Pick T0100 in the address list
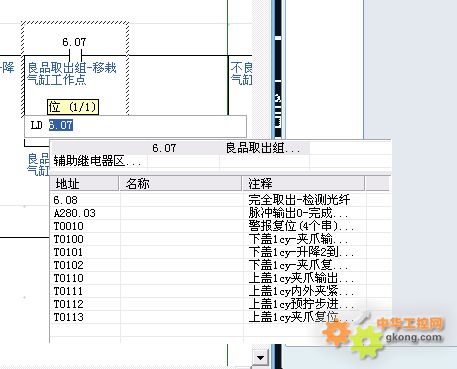This screenshot has width=457, height=369. click(x=220, y=239)
